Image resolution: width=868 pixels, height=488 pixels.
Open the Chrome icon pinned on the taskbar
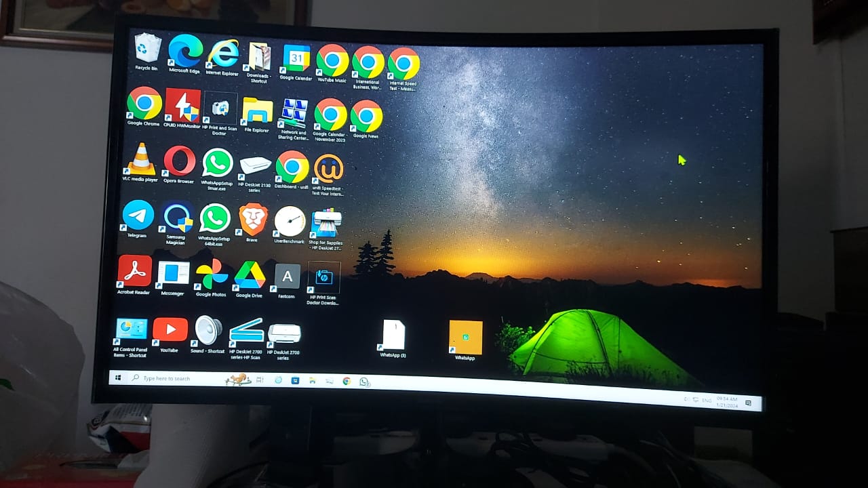click(347, 381)
